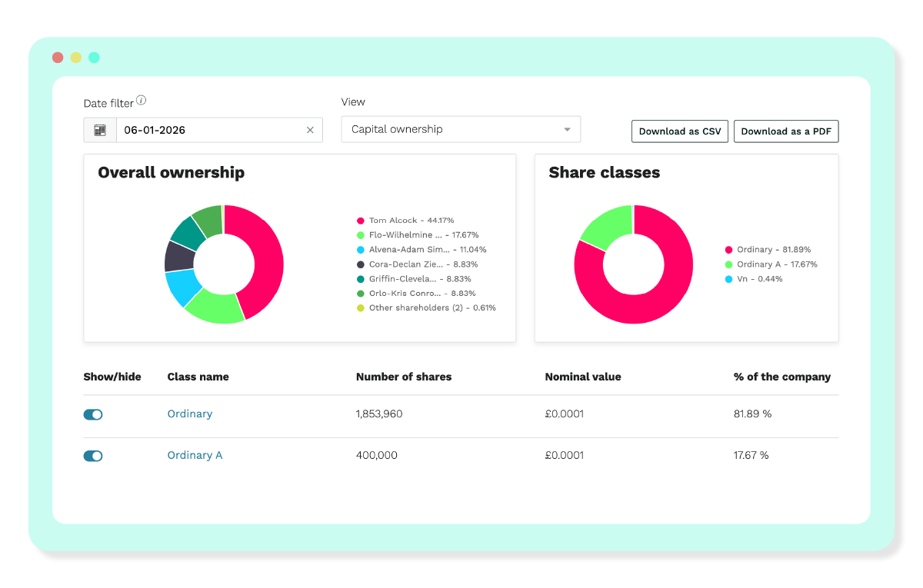Click the Vn share class legend dot
This screenshot has width=923, height=588.
tap(728, 279)
